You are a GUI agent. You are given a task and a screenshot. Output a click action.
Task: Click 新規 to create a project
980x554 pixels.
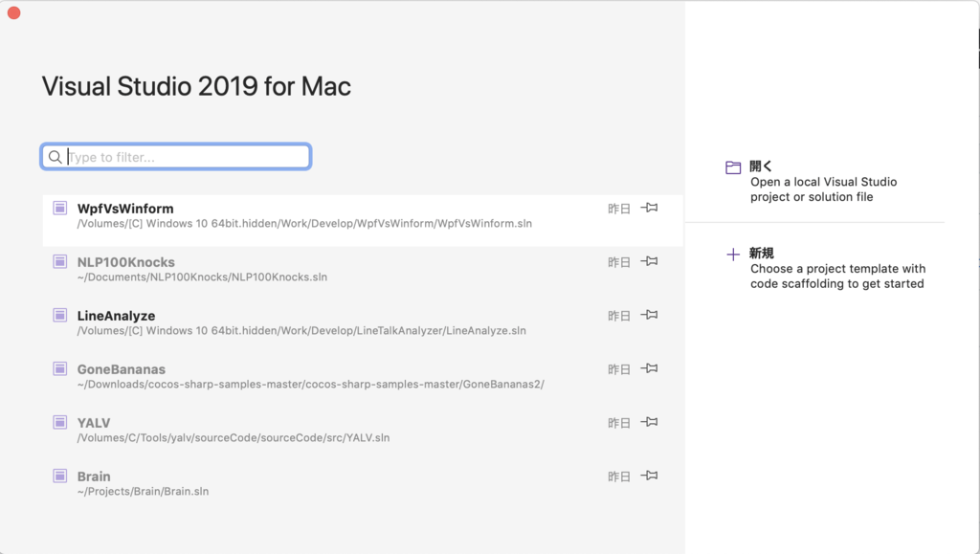click(x=761, y=253)
